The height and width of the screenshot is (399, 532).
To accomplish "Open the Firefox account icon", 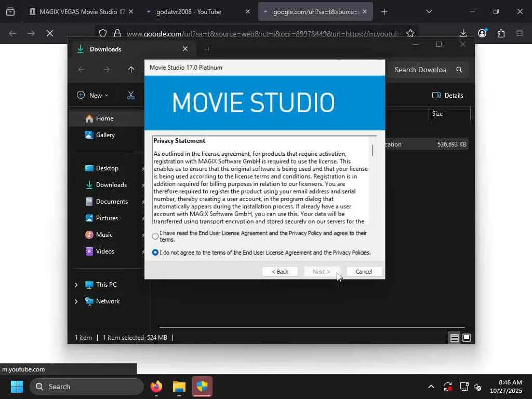I will [482, 33].
